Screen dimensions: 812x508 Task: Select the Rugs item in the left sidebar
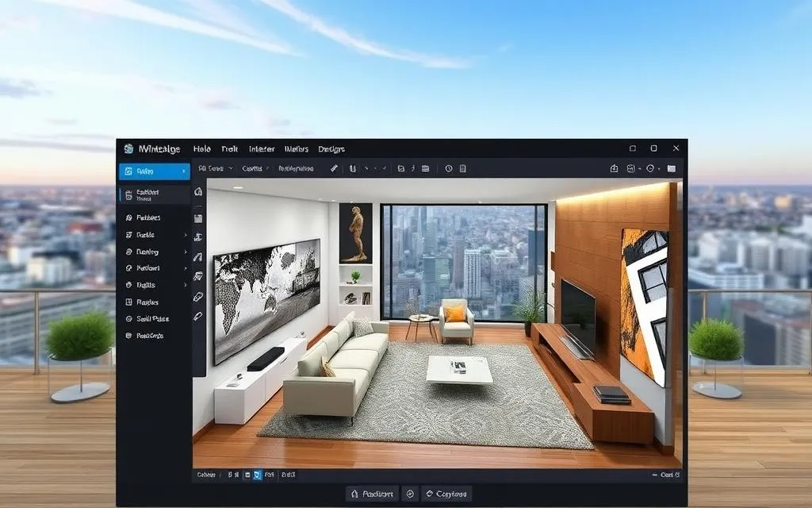tap(149, 302)
